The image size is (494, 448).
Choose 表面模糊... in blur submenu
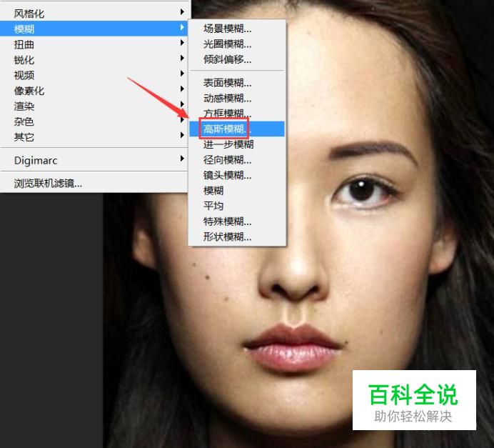[237, 83]
